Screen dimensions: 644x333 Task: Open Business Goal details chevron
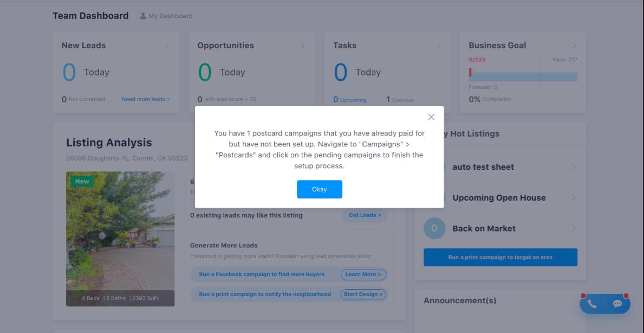coord(574,46)
